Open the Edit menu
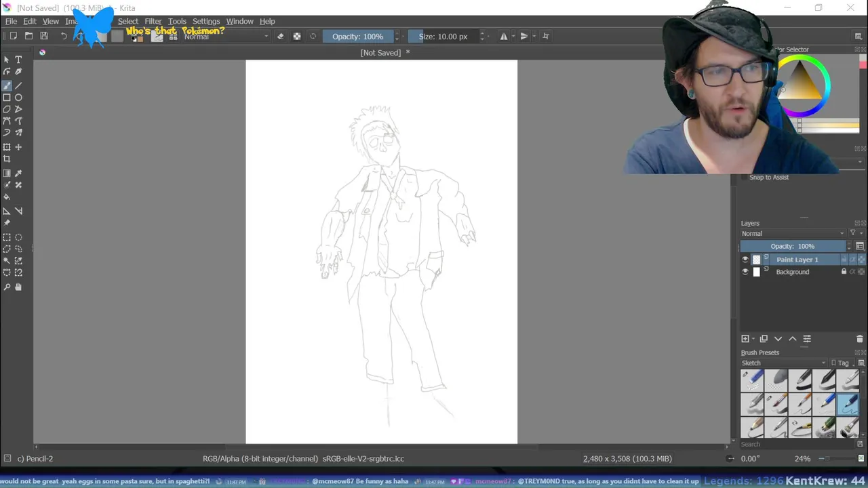868x488 pixels. point(30,21)
